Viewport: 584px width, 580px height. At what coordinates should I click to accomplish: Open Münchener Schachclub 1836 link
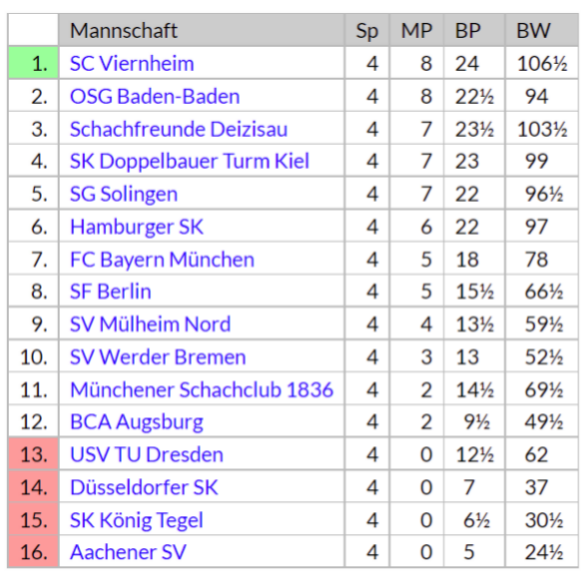point(201,390)
